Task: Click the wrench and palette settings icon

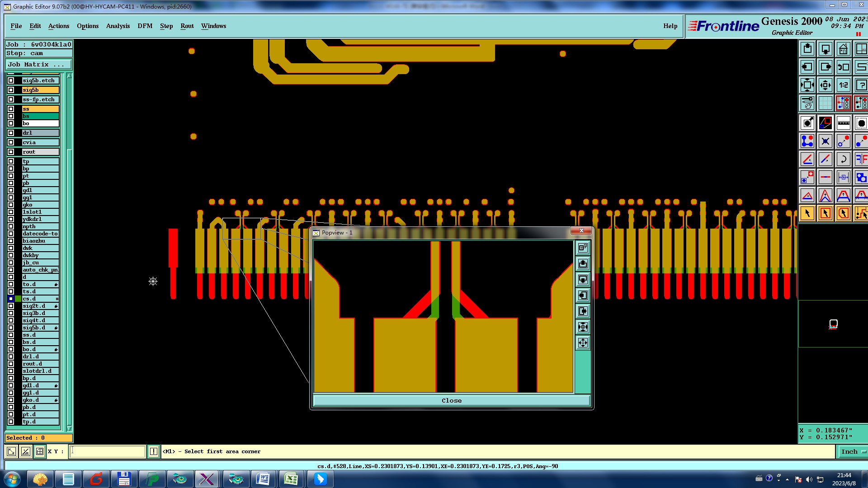Action: 807,103
